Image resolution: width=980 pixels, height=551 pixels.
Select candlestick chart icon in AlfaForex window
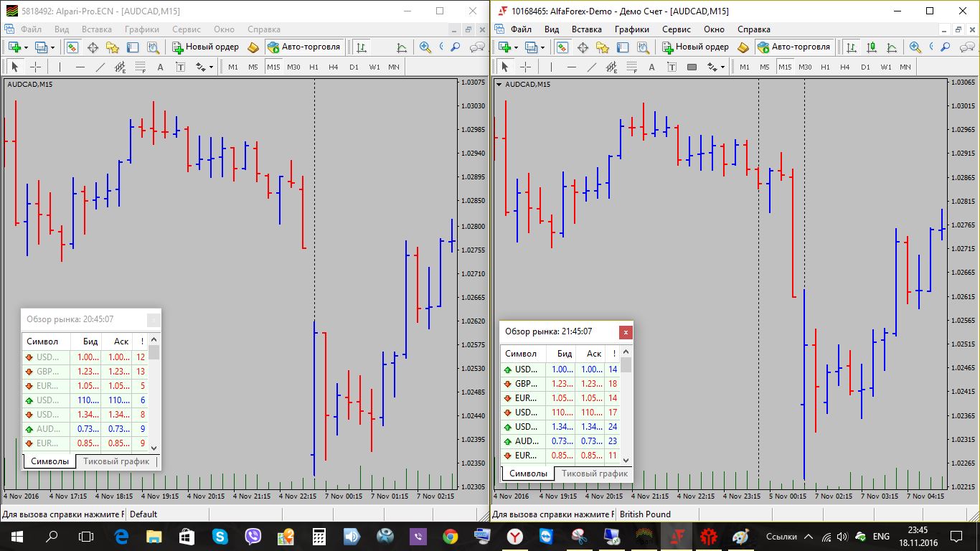tap(872, 47)
